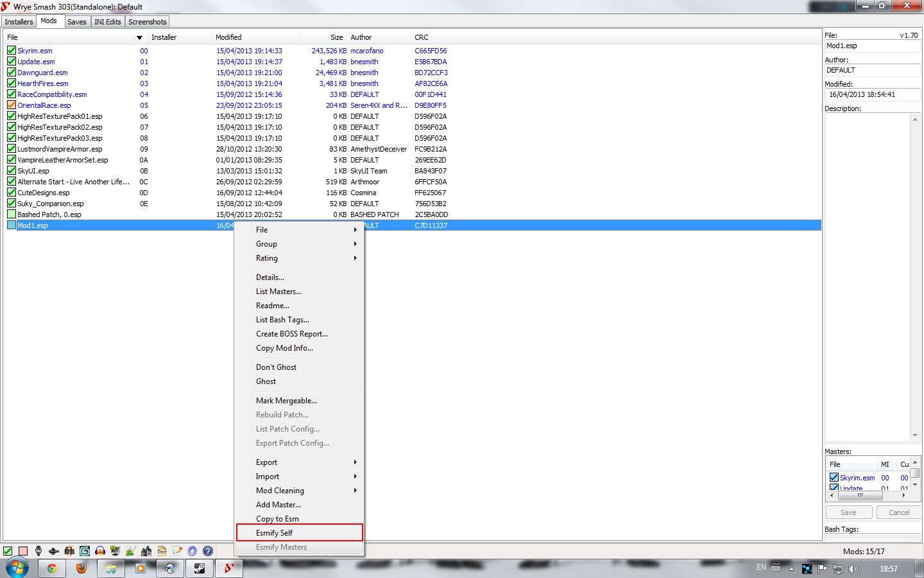Open the Help question mark icon
Image resolution: width=924 pixels, height=578 pixels.
208,551
